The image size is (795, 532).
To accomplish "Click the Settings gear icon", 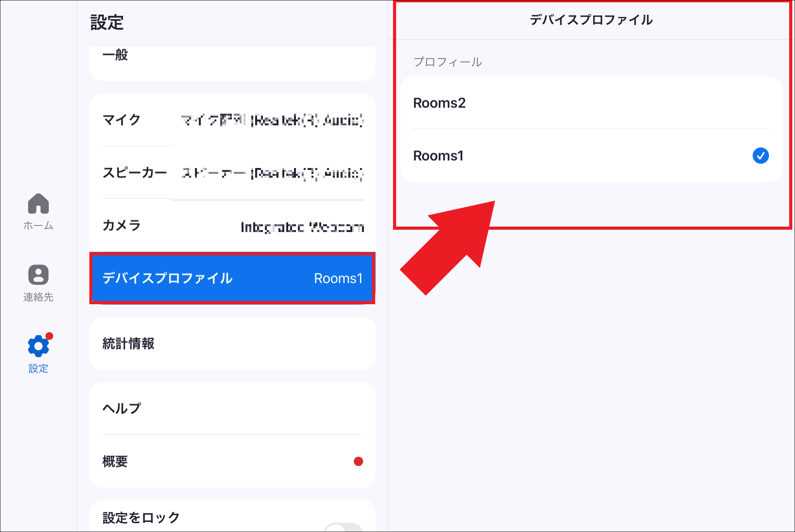I will pyautogui.click(x=38, y=346).
